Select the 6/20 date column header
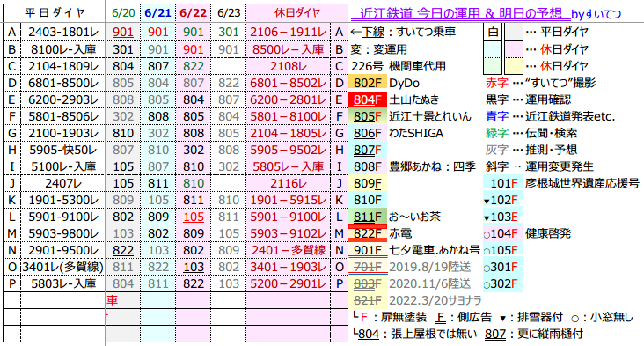The height and width of the screenshot is (346, 644). (123, 13)
